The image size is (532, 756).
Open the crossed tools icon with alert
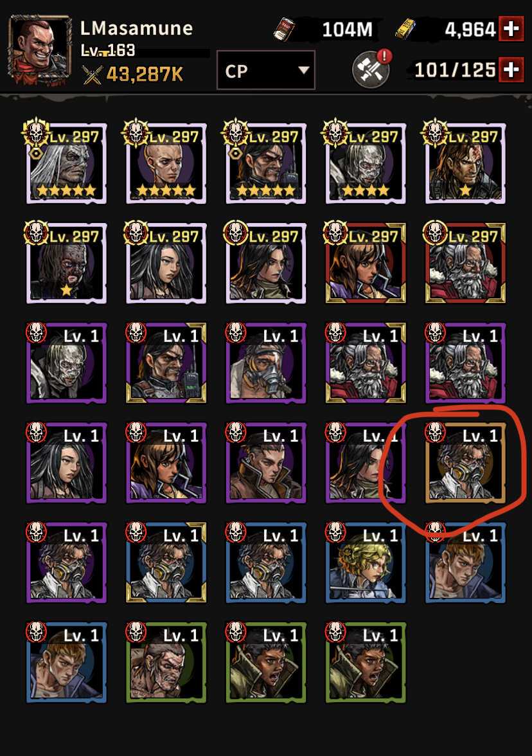371,69
